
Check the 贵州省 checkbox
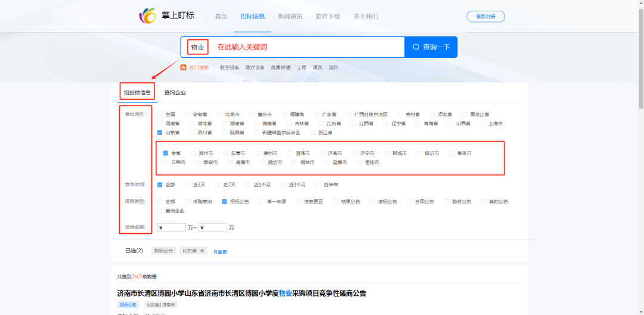(x=400, y=115)
